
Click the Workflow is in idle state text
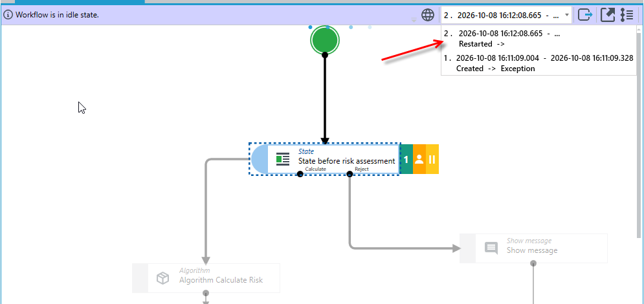coord(57,15)
